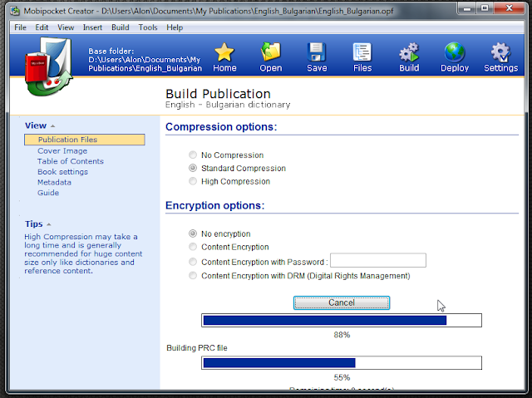This screenshot has height=398, width=532.
Task: Open Table of Contents link
Action: 71,161
